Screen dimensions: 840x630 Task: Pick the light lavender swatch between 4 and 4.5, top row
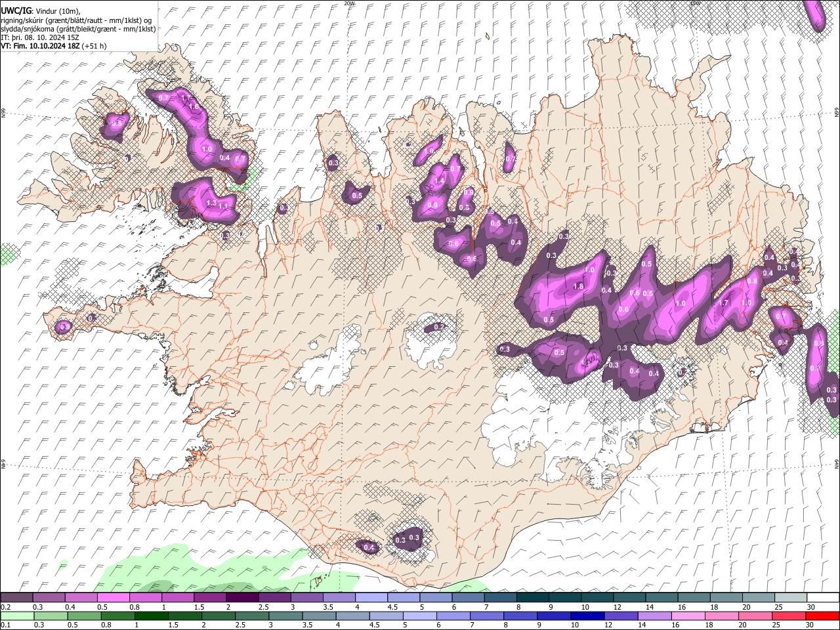point(371,598)
